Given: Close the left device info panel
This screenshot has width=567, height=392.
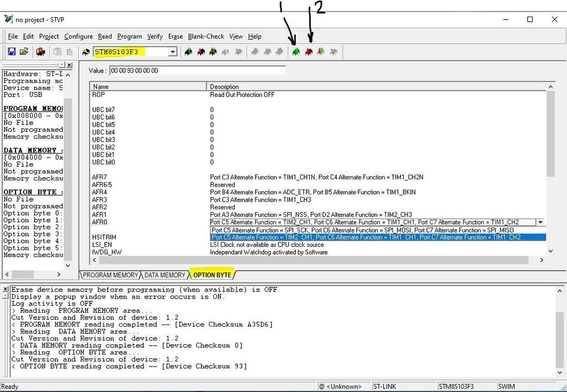Looking at the screenshot, I should (69, 65).
